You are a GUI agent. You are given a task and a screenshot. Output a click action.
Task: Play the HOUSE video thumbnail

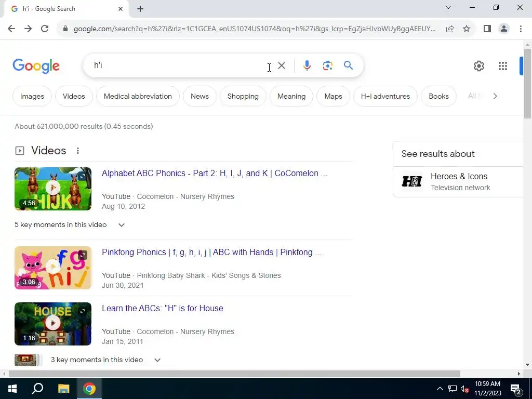pyautogui.click(x=53, y=324)
